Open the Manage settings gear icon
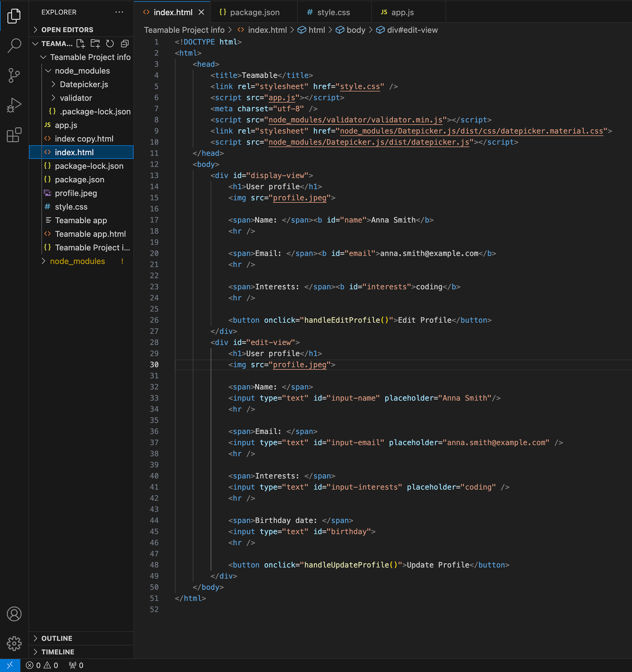The width and height of the screenshot is (632, 672). click(x=14, y=643)
